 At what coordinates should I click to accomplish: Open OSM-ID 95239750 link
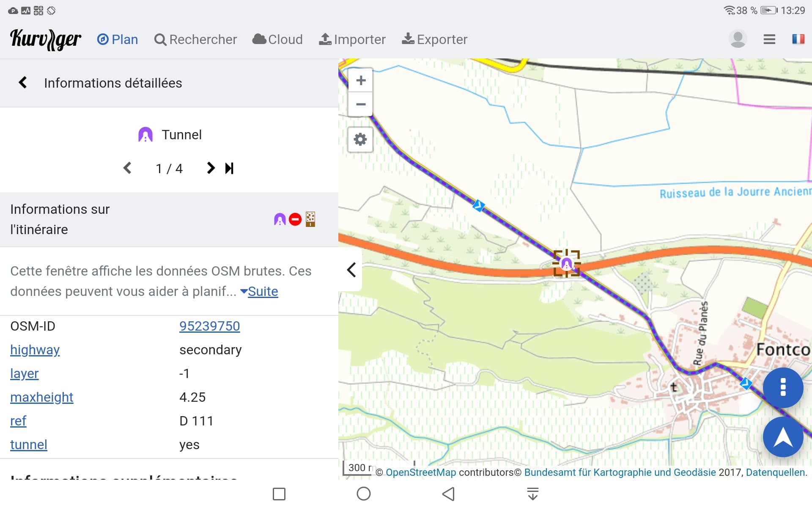209,326
